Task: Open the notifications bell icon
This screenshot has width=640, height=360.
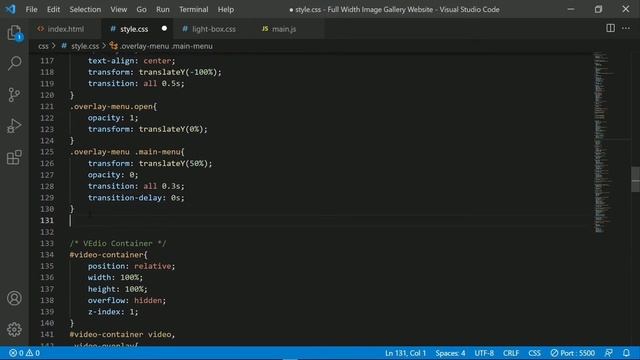Action: [626, 353]
